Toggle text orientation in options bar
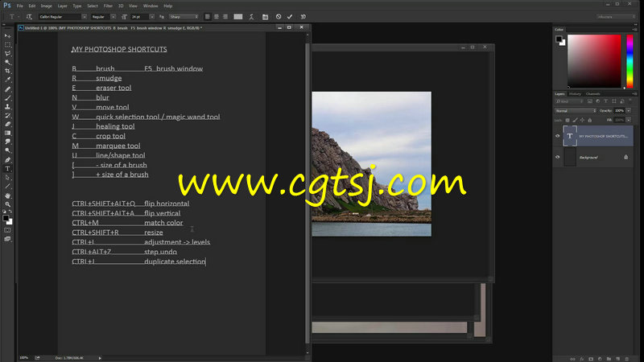 point(29,17)
